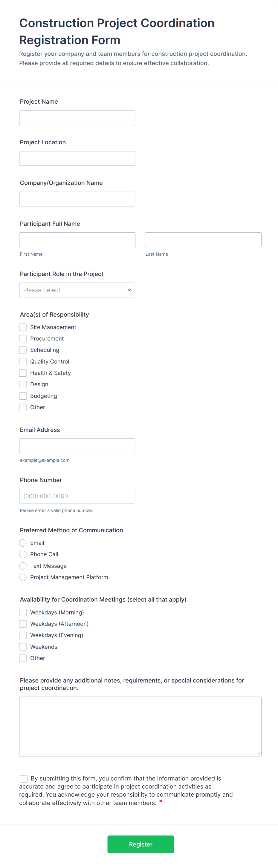
Task: Check the Site Management responsibility checkbox
Action: 23,327
